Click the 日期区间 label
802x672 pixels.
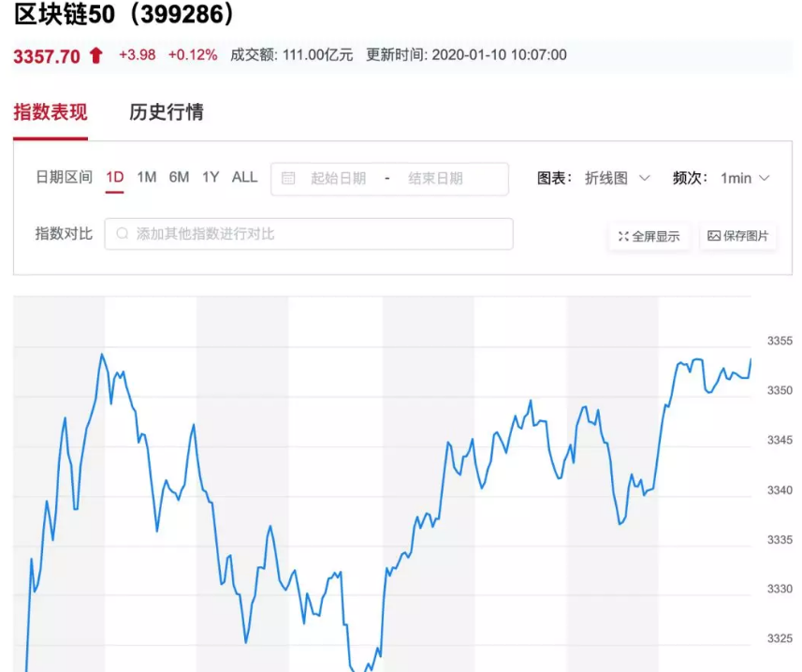pyautogui.click(x=64, y=178)
